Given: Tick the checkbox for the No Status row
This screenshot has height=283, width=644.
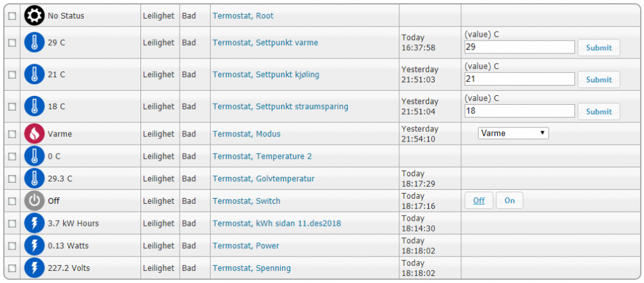Looking at the screenshot, I should pos(12,15).
